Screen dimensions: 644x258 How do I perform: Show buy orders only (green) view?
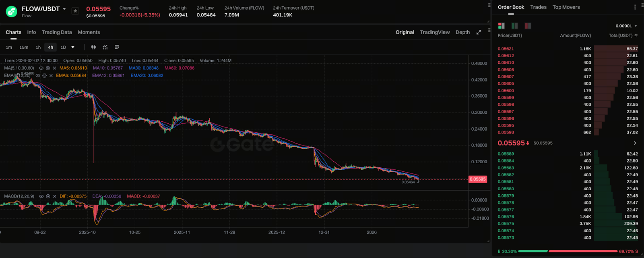[514, 26]
